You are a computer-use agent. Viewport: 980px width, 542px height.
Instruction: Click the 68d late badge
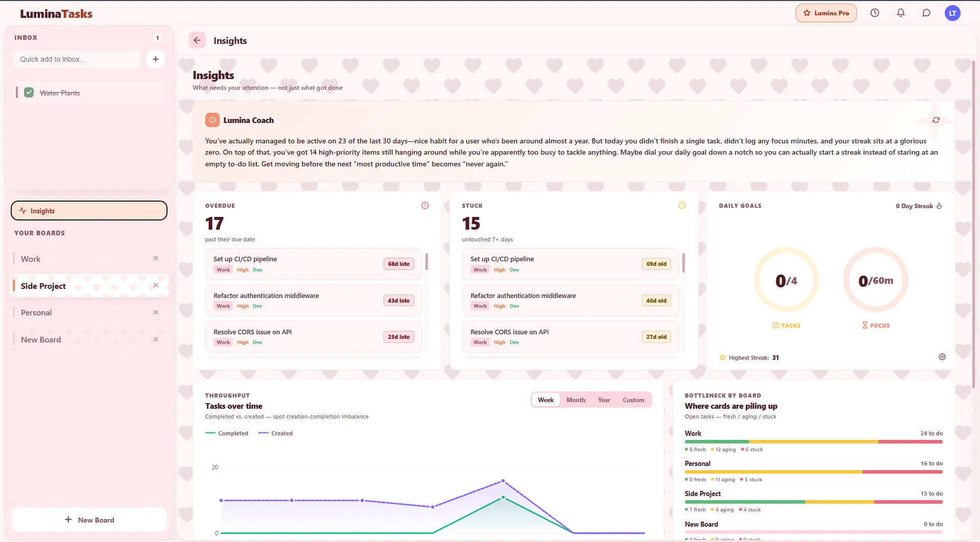[399, 264]
